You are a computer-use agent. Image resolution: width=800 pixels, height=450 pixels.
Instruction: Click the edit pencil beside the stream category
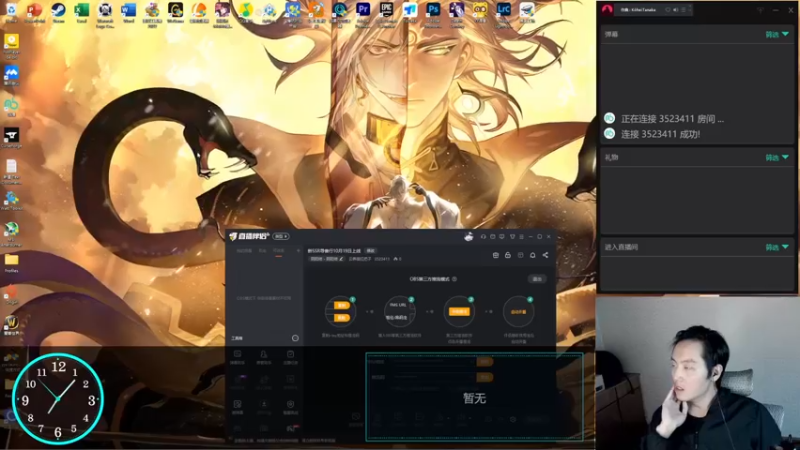pyautogui.click(x=341, y=259)
